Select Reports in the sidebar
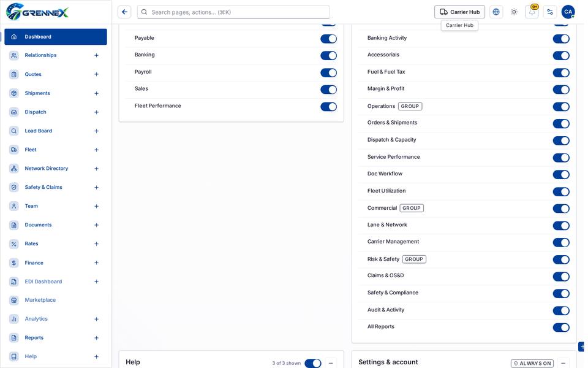 (56, 337)
